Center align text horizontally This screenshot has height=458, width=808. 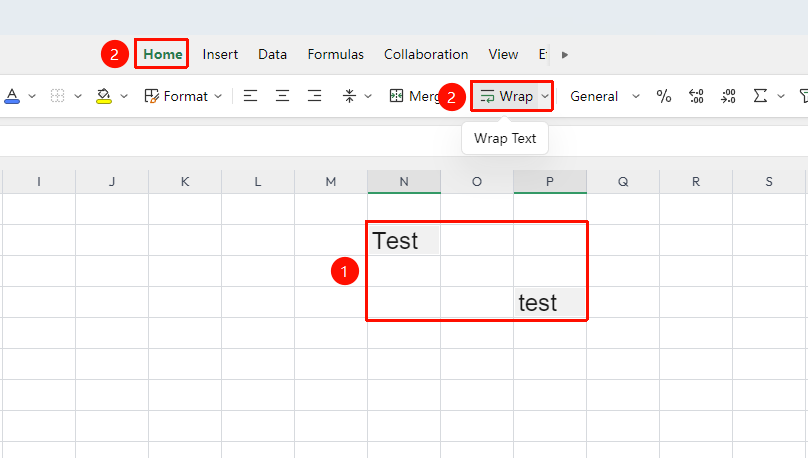click(282, 96)
